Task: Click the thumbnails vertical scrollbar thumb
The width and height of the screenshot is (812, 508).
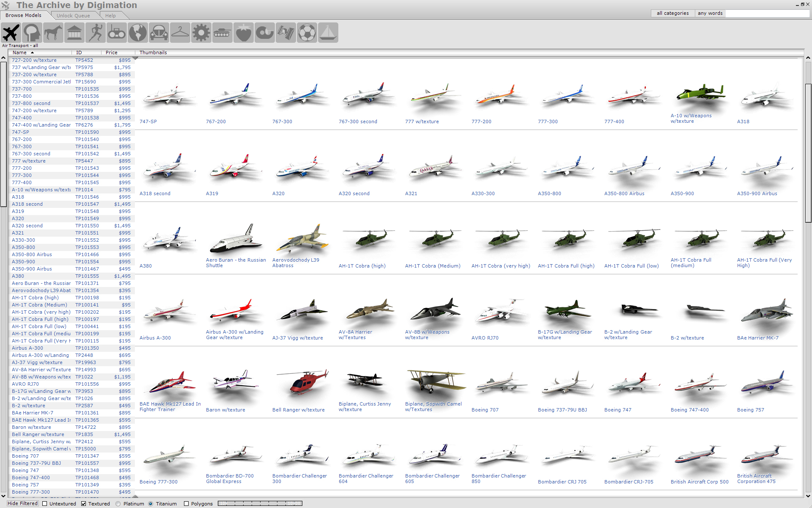Action: click(x=808, y=153)
